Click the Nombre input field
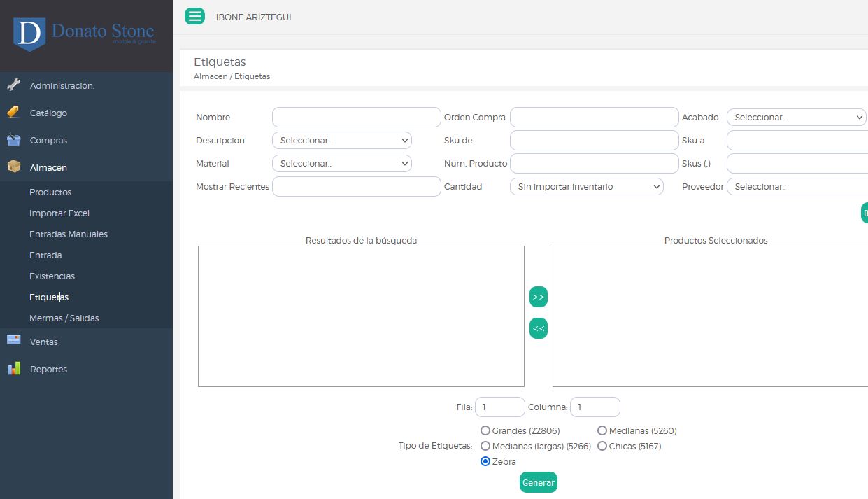Screen dimensions: 868x499 [x=356, y=118]
